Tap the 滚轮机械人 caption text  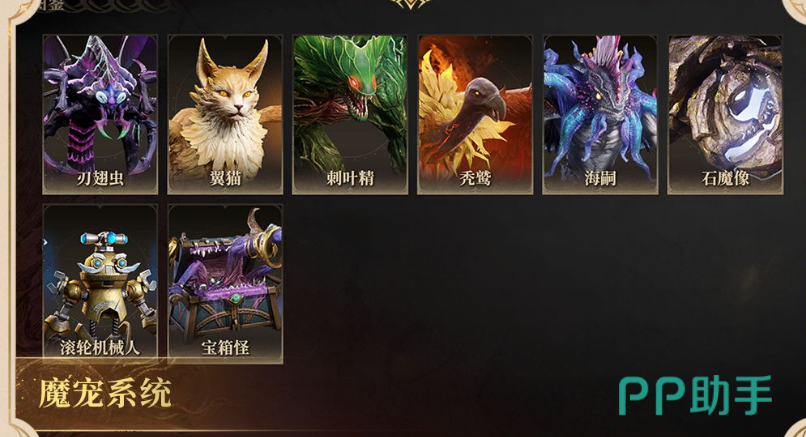tap(100, 348)
